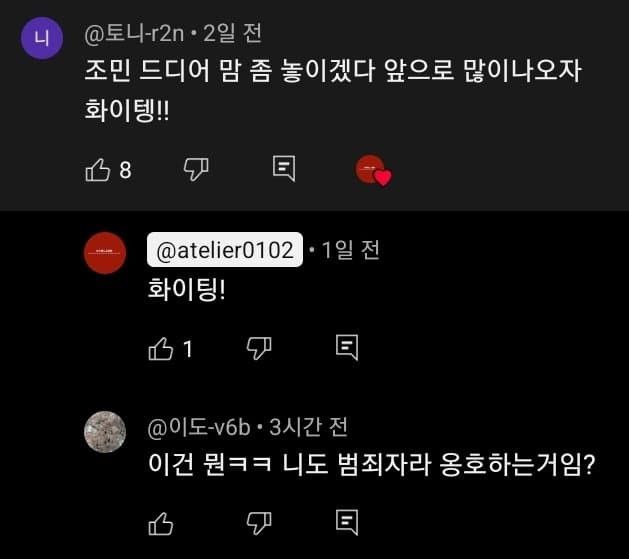This screenshot has height=559, width=629.
Task: Open the red atelier0102 profile avatar
Action: (x=105, y=252)
